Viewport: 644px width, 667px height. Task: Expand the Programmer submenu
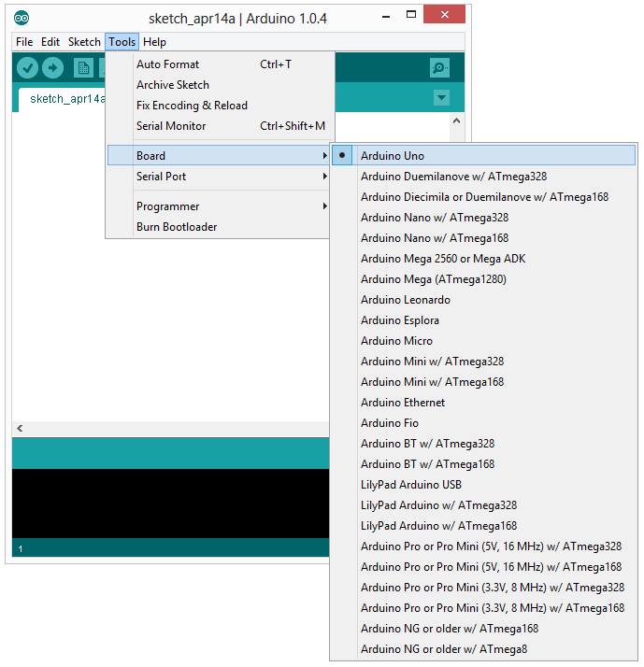(x=218, y=206)
